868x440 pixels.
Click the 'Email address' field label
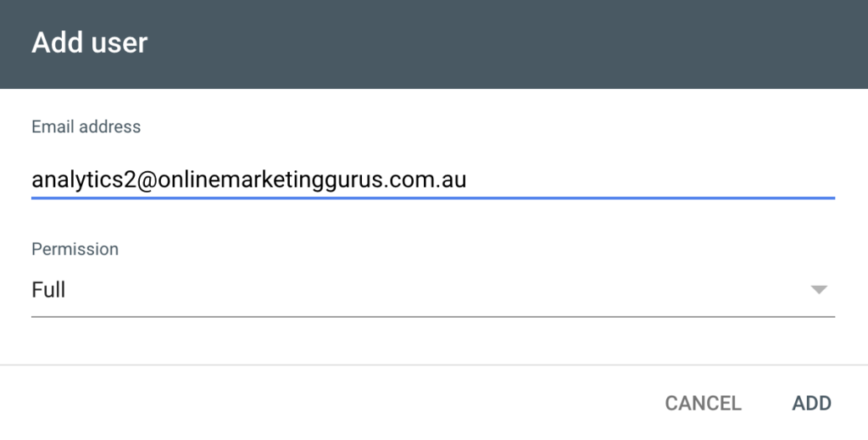[x=86, y=127]
